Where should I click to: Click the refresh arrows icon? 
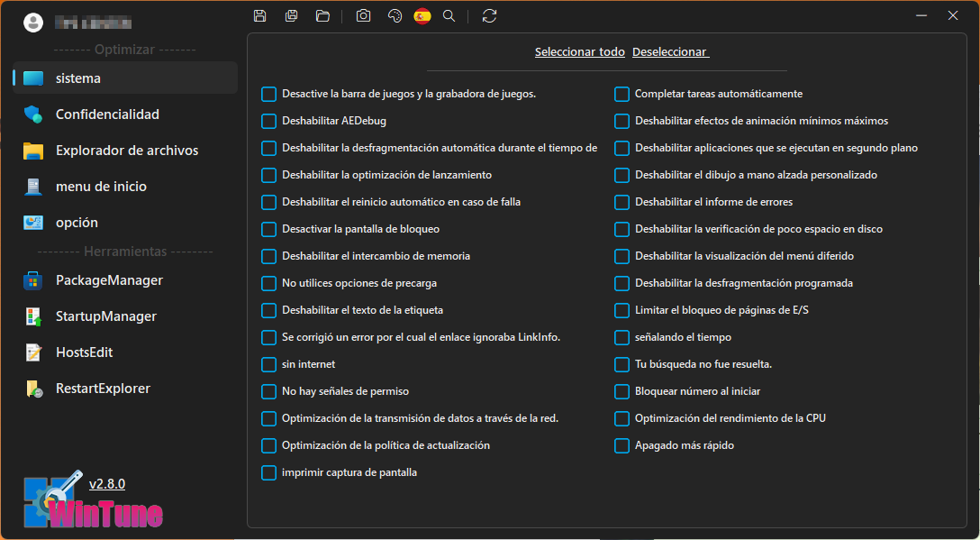489,16
